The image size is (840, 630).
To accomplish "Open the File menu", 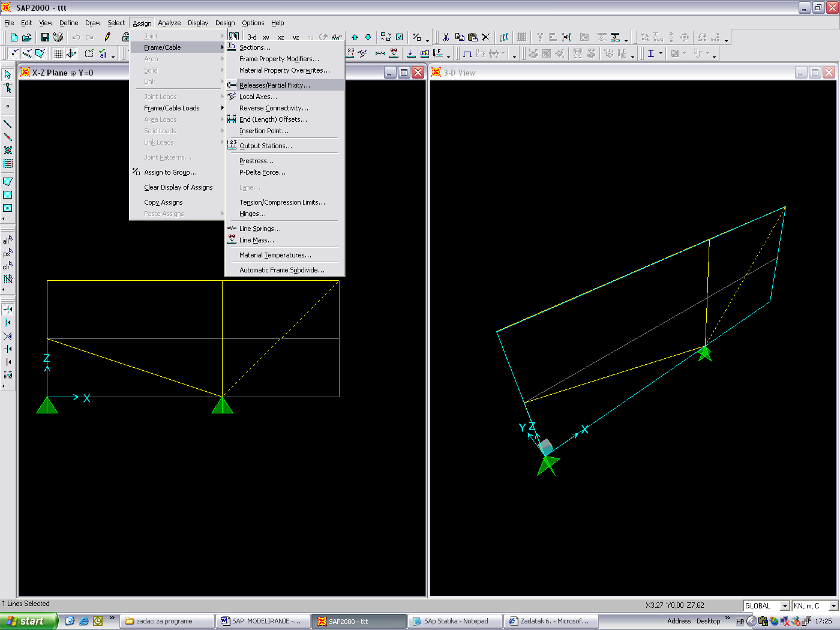I will pyautogui.click(x=9, y=23).
